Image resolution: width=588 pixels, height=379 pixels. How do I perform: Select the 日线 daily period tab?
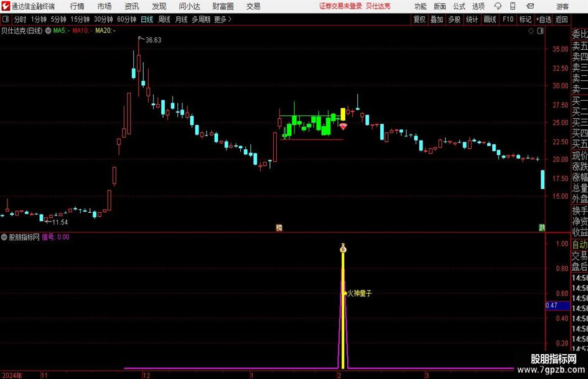click(147, 19)
